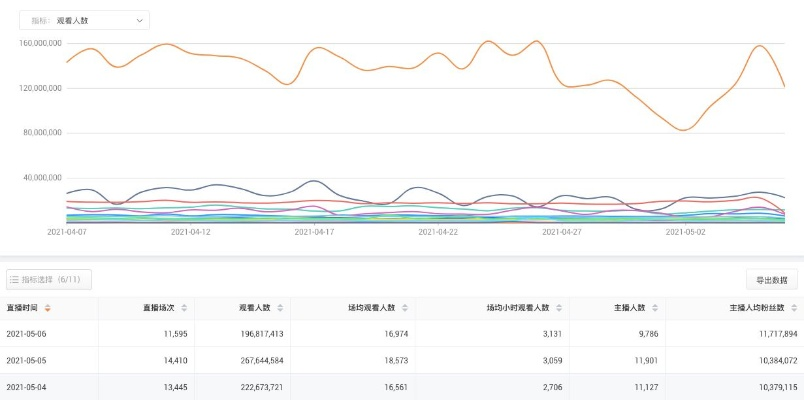The image size is (804, 400).
Task: Select the 2021-05-06 table row
Action: [400, 334]
